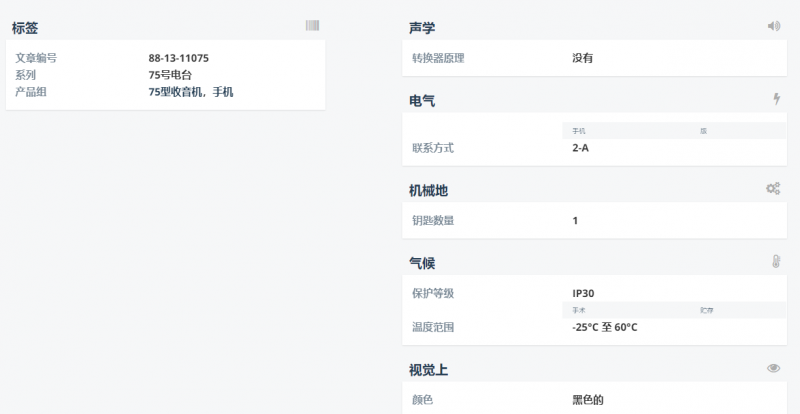Click the speaker icon beside 声学
The width and height of the screenshot is (800, 414).
pos(773,26)
